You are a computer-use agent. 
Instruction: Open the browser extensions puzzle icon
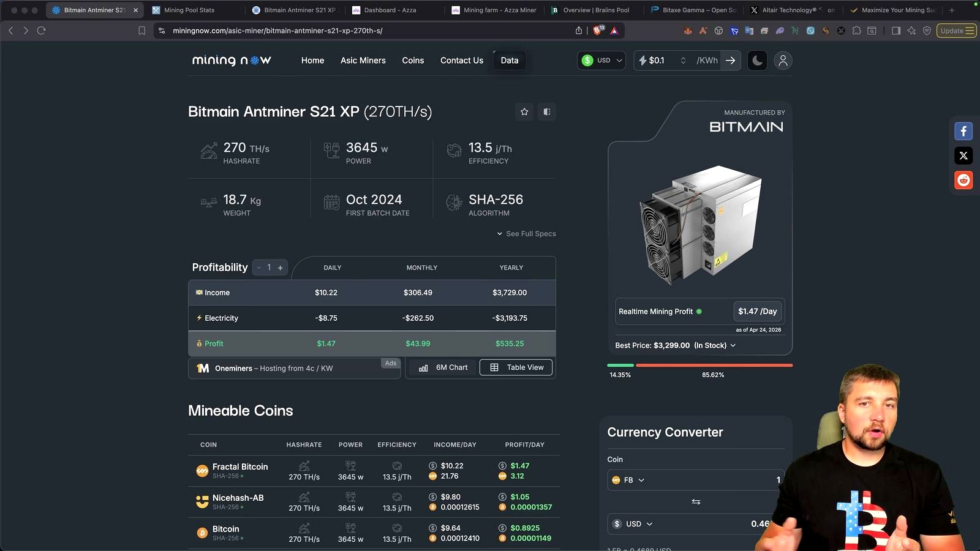(856, 31)
